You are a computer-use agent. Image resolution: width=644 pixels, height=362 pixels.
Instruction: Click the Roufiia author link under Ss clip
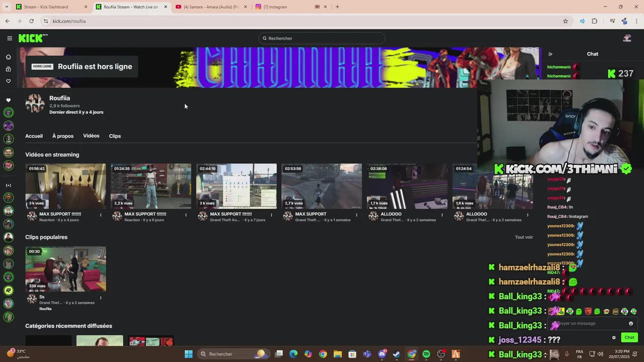point(45,309)
